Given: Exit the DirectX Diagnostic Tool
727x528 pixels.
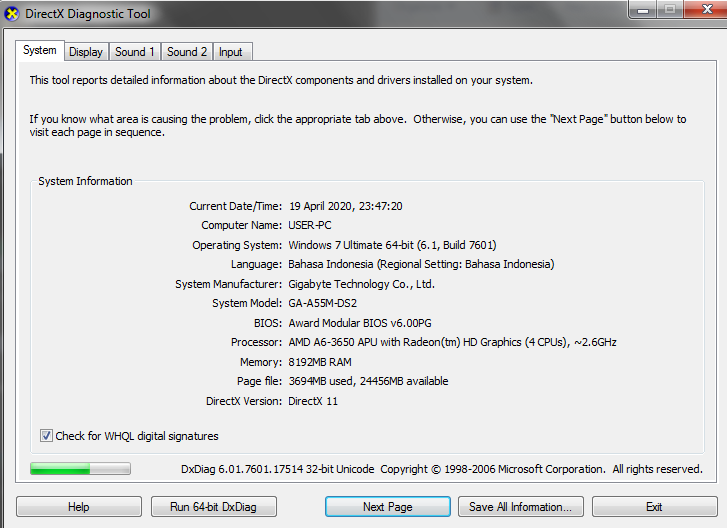Looking at the screenshot, I should [655, 507].
